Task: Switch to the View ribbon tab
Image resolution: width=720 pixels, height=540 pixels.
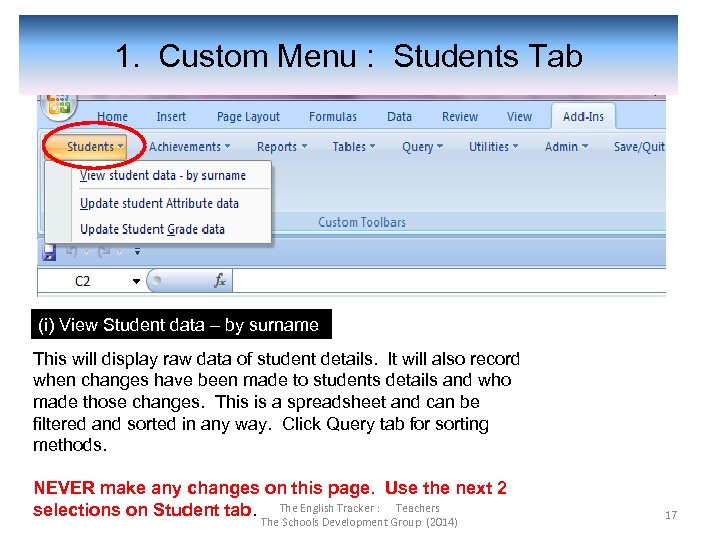Action: (x=519, y=117)
